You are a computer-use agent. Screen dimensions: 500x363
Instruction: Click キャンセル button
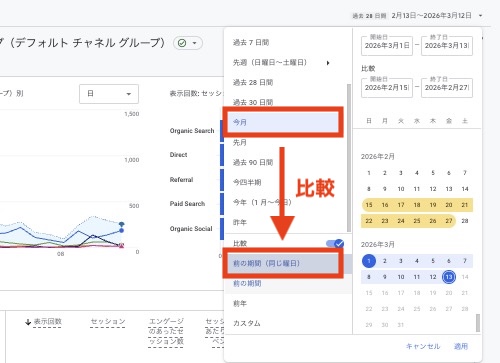click(423, 346)
